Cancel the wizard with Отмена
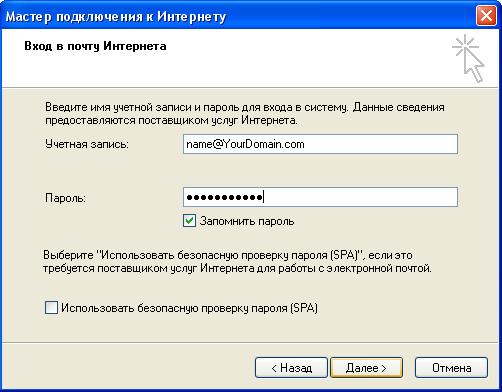 click(x=451, y=368)
